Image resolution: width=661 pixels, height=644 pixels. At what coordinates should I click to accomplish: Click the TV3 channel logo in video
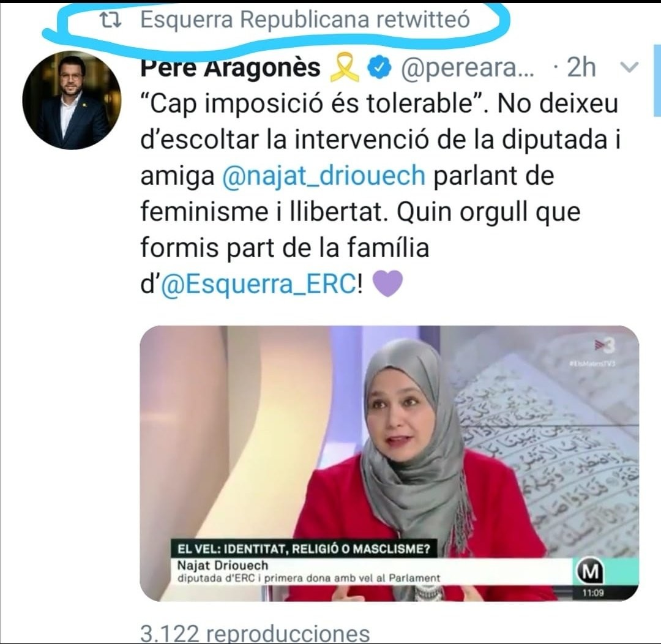(x=605, y=346)
